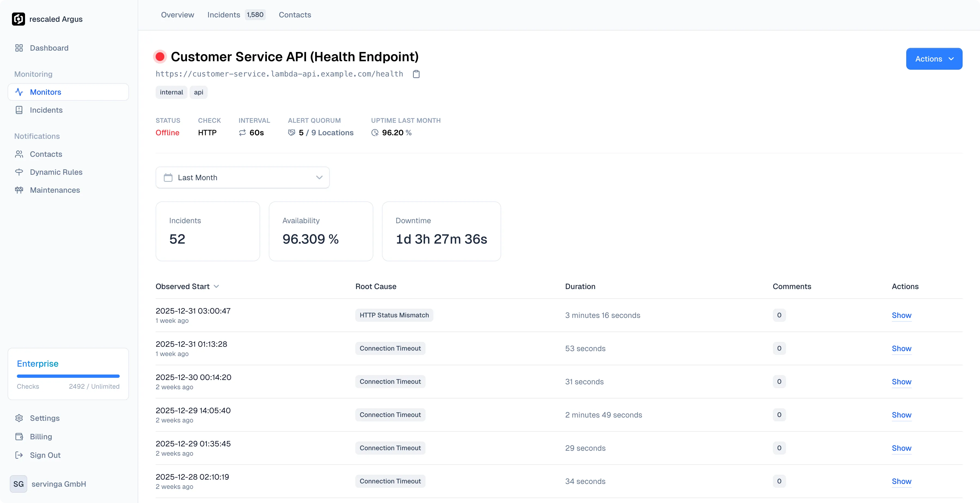This screenshot has width=980, height=503.
Task: Expand the Last Month date range selector
Action: click(242, 178)
